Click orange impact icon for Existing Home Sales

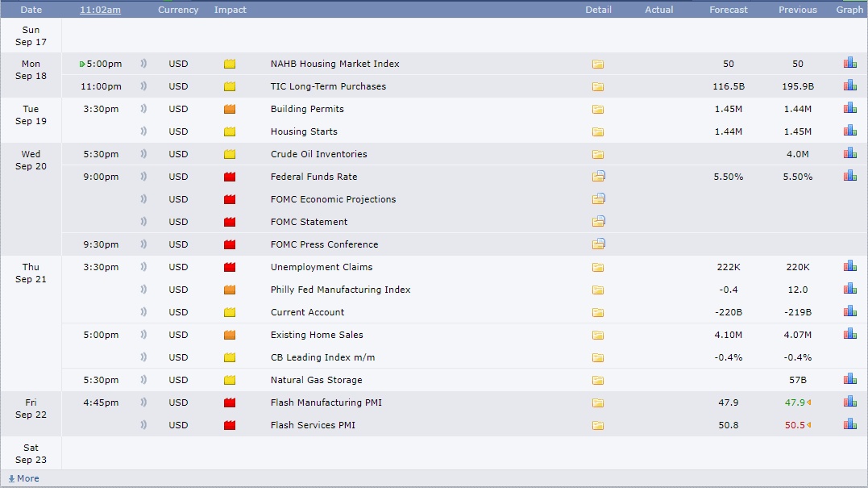tap(230, 335)
